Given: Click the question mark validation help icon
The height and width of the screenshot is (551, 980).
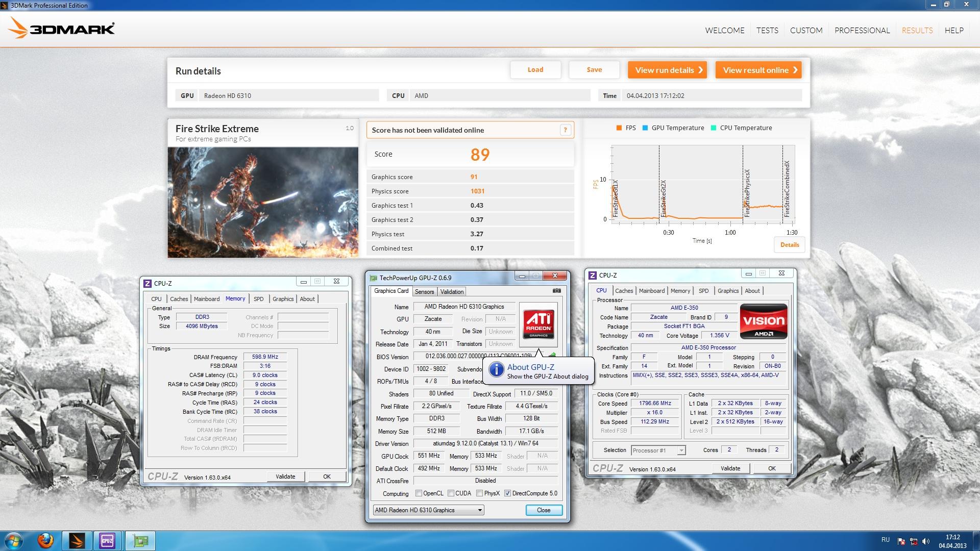Looking at the screenshot, I should point(565,130).
